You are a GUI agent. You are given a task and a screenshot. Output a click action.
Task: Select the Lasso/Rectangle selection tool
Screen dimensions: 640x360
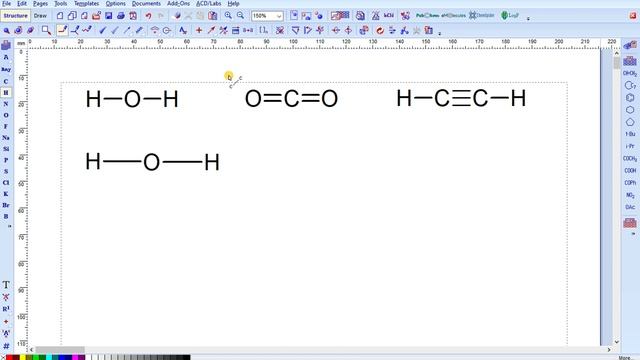pos(46,30)
